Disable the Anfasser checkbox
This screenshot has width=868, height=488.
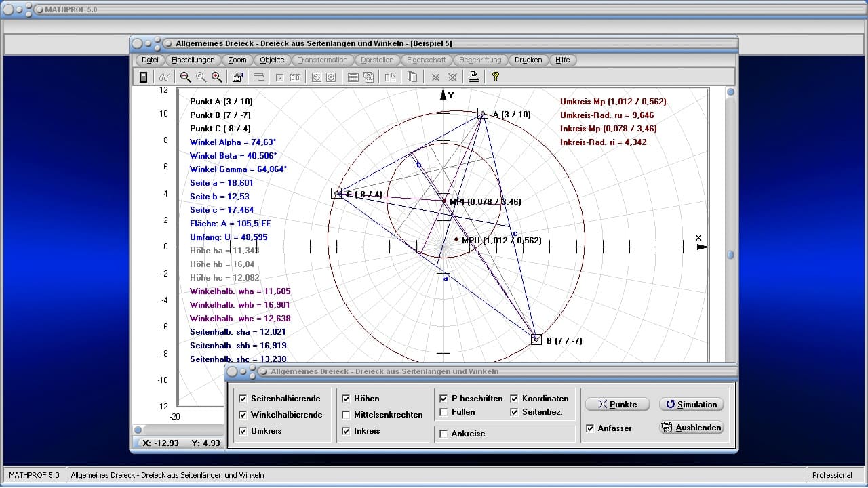point(590,428)
